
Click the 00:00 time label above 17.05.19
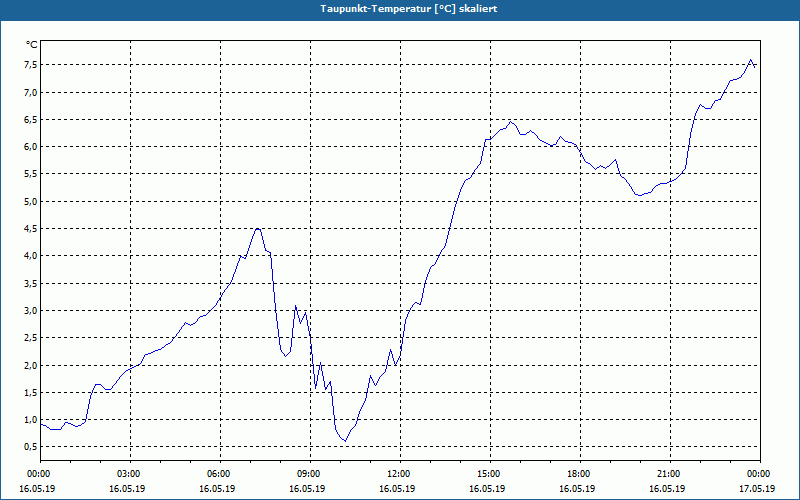point(760,474)
